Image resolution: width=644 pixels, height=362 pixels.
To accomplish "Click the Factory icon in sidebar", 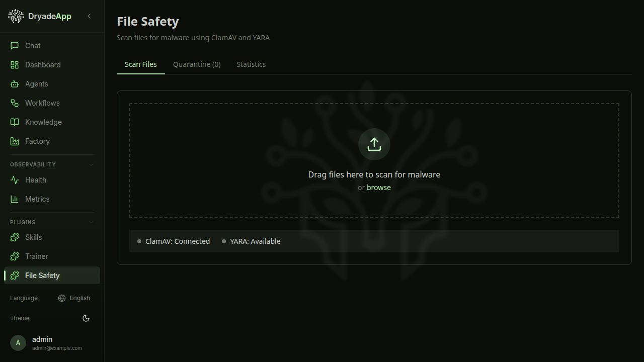I will (x=15, y=141).
